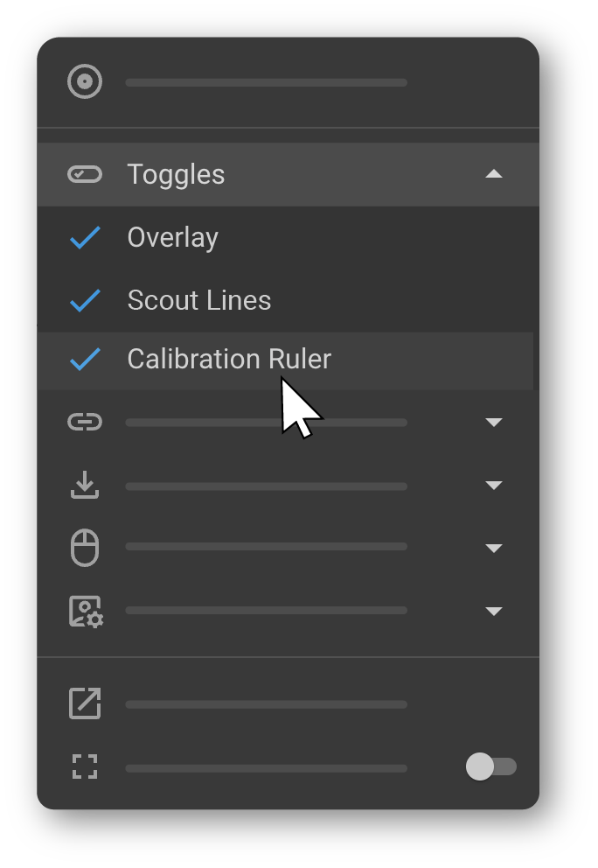Select the Calibration Ruler menu item

(x=229, y=360)
